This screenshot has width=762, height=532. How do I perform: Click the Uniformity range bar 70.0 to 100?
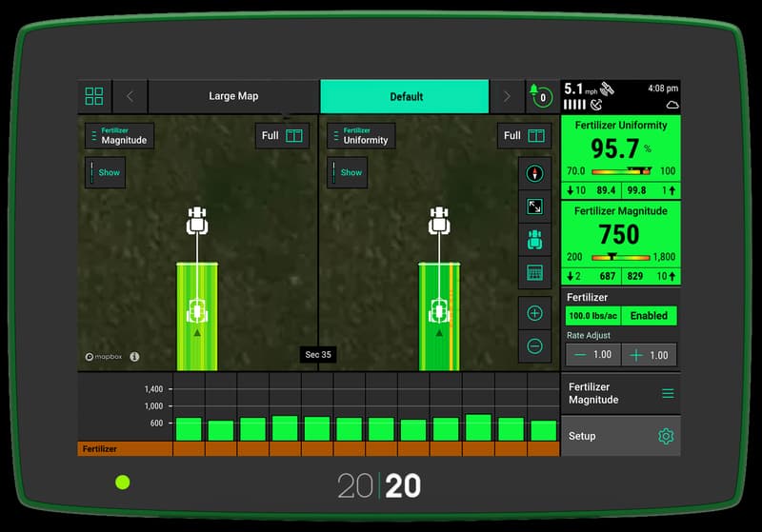(x=622, y=171)
